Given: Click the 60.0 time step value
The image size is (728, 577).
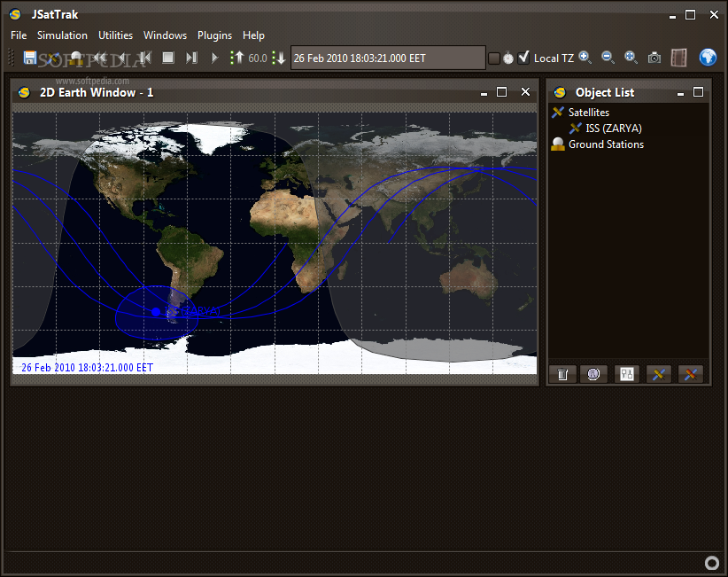Looking at the screenshot, I should 258,58.
